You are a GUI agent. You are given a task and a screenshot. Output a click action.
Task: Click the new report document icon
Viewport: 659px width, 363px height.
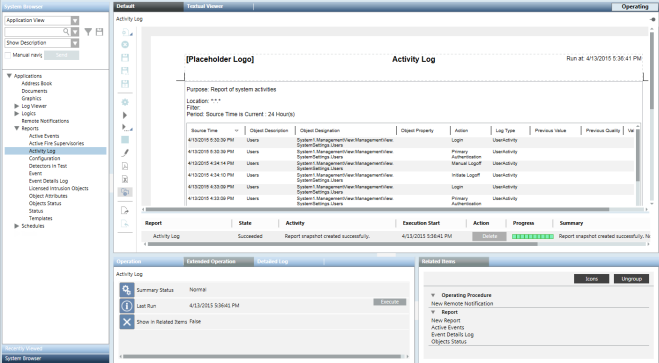click(125, 32)
